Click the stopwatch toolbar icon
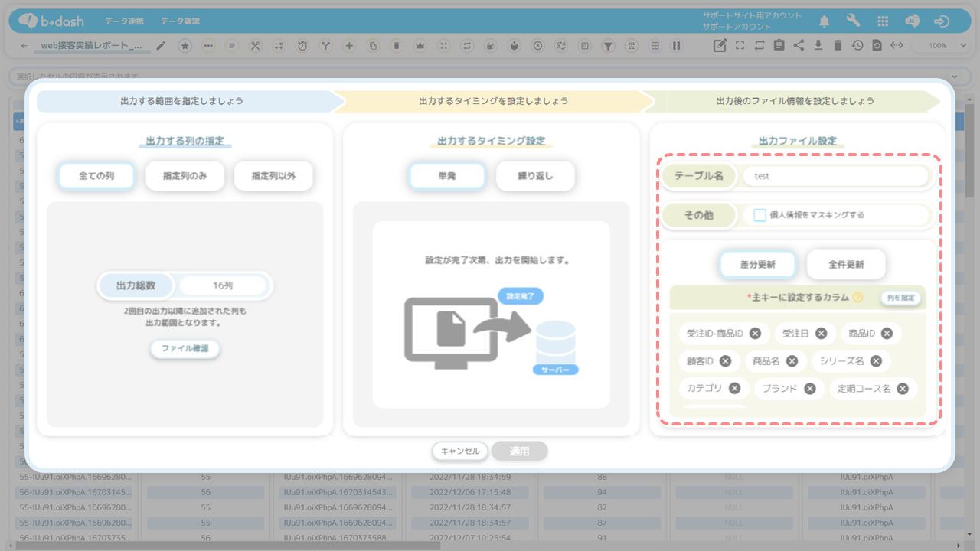The image size is (980, 551). [302, 46]
